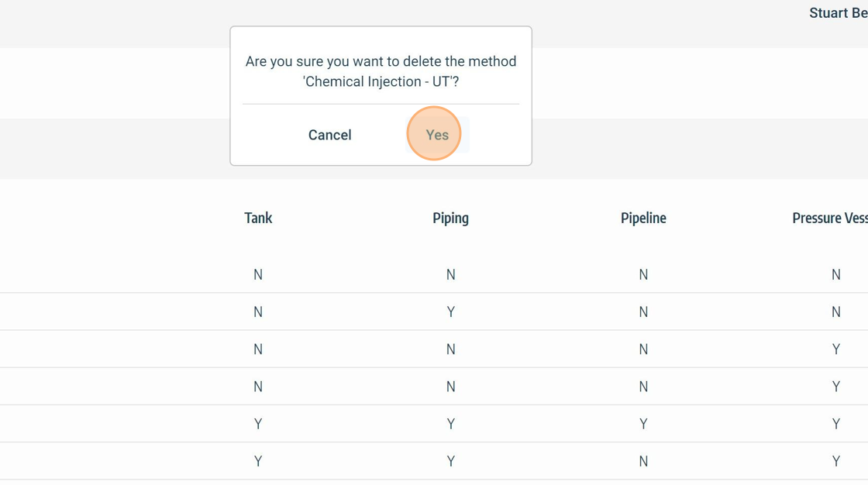Select the first Y in the Piping column
The height and width of the screenshot is (485, 868).
tap(450, 312)
